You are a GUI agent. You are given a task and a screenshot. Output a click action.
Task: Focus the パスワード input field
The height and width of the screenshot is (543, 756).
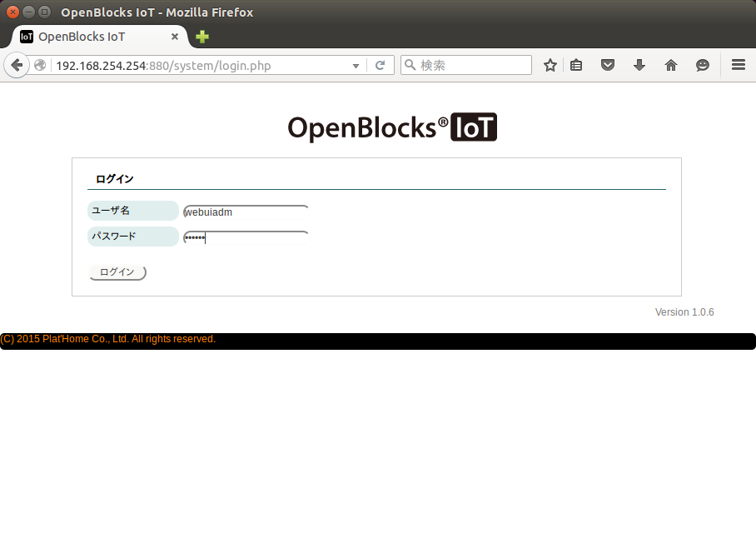click(246, 237)
